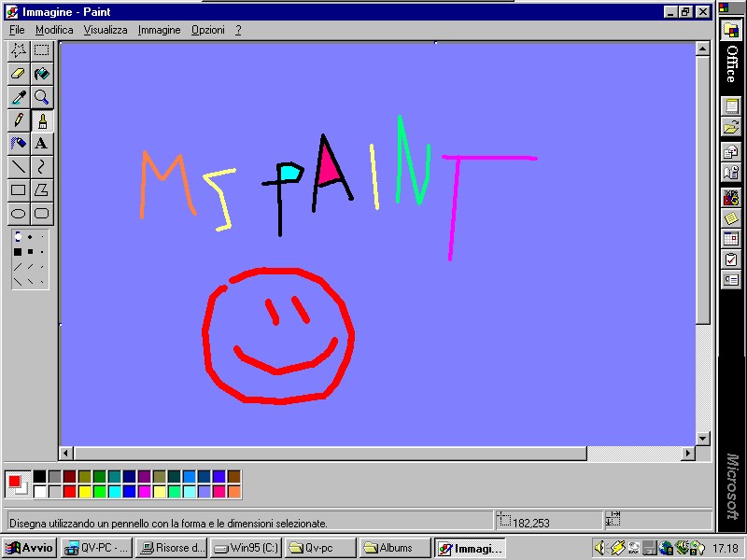747x560 pixels.
Task: Click the canvas vertical scroll up arrow
Action: point(703,49)
